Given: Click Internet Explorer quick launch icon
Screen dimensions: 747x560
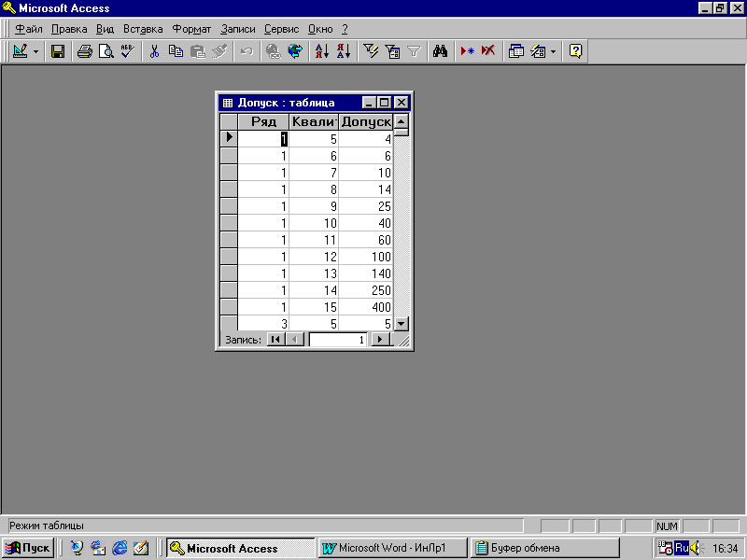Looking at the screenshot, I should [120, 548].
